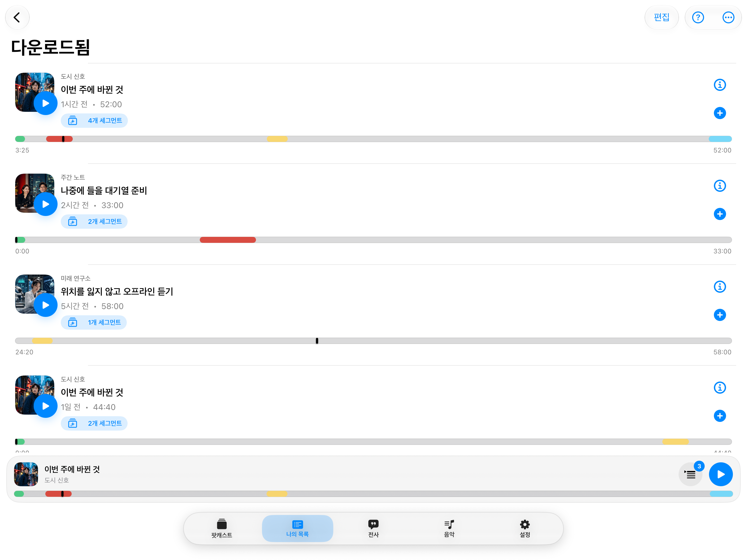Play '나중에 들을 대기열 준비' episode
Screen dimensions: 747x560
click(46, 204)
